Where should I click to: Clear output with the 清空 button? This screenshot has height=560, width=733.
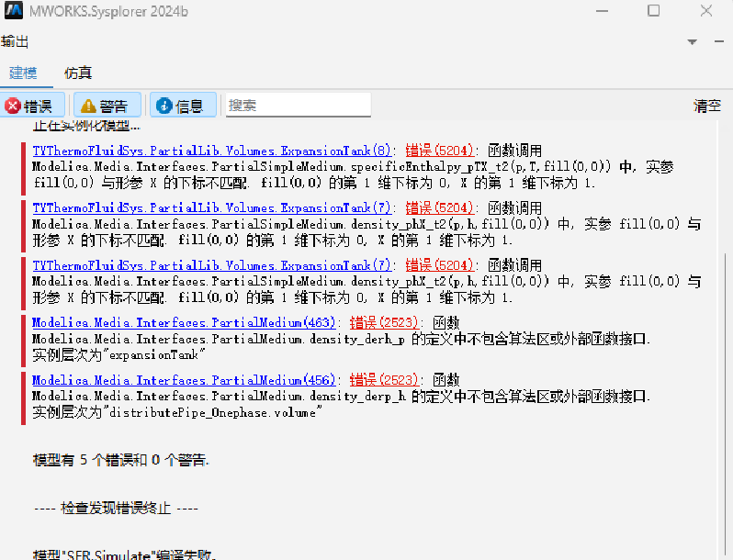click(x=707, y=106)
